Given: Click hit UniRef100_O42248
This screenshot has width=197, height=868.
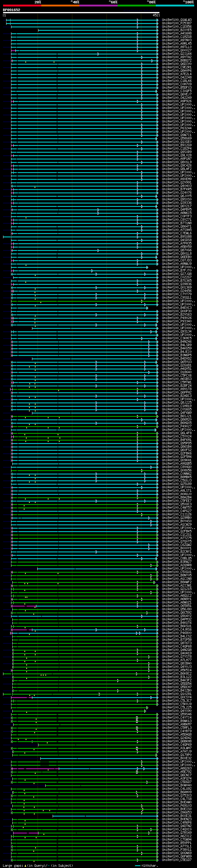Looking at the screenshot, I should (x=177, y=78).
